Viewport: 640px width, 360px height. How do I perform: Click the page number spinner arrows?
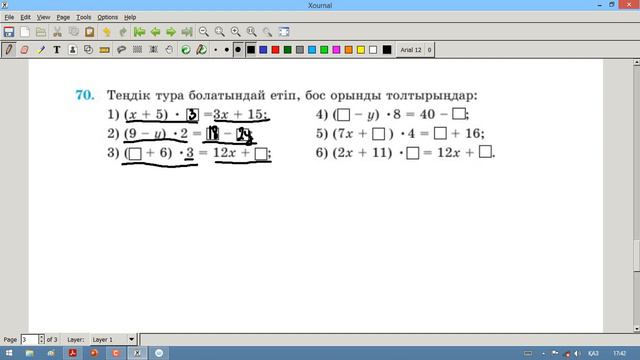41,340
